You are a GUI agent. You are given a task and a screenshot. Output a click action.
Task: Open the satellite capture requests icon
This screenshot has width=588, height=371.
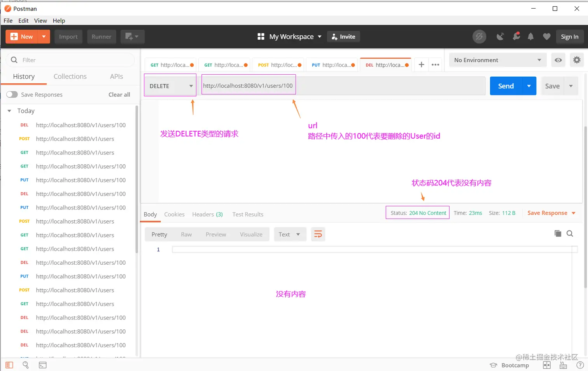point(500,37)
